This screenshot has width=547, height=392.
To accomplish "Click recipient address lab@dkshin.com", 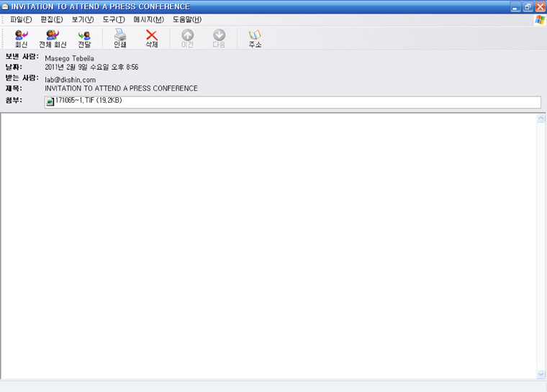I will [x=70, y=80].
